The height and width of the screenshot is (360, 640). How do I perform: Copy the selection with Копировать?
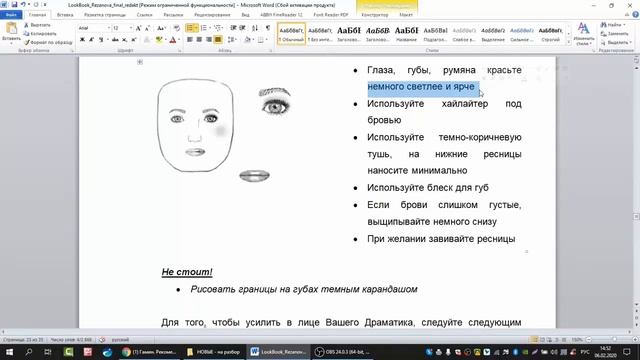coord(40,33)
